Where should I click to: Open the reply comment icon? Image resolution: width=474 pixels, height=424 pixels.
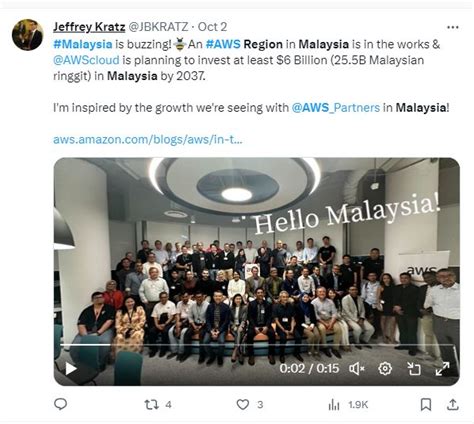coord(60,404)
